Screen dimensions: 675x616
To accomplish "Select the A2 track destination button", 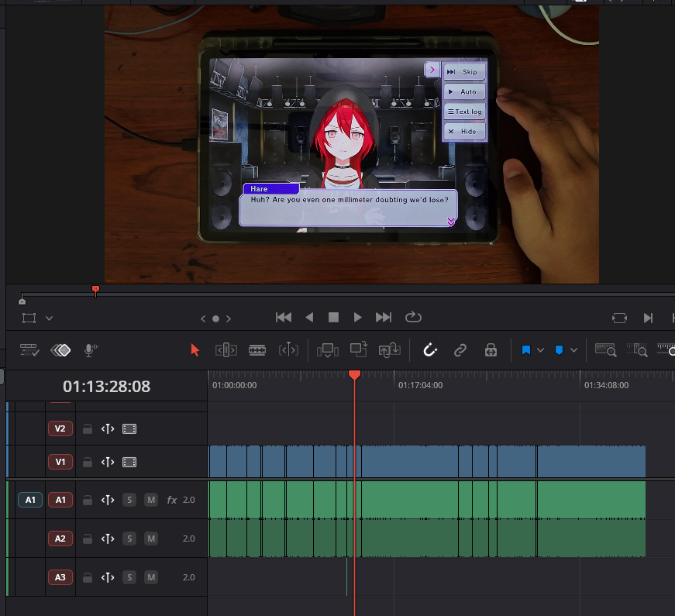I will [x=60, y=539].
